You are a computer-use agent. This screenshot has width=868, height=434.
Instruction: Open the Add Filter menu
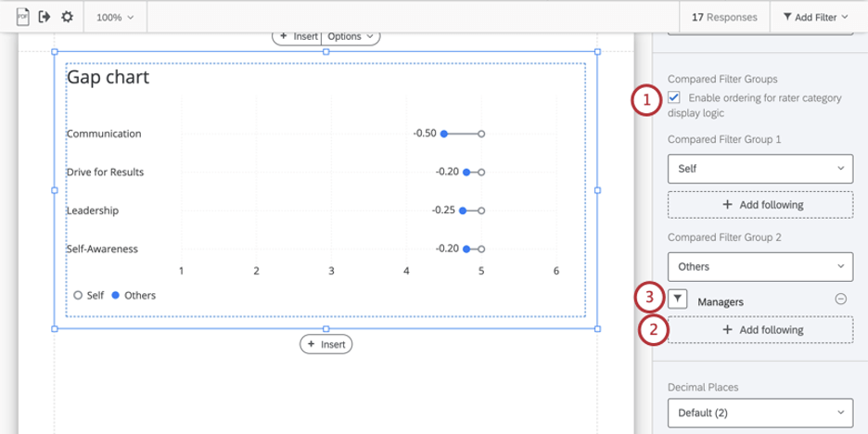point(815,18)
